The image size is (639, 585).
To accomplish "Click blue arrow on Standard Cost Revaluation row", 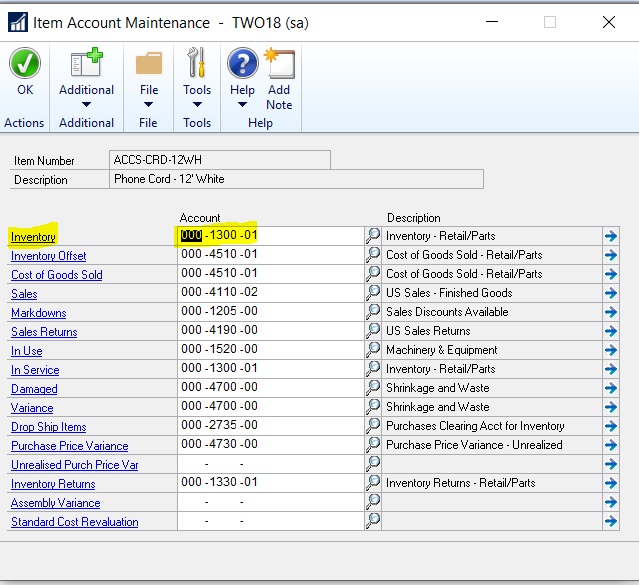I will coord(611,521).
